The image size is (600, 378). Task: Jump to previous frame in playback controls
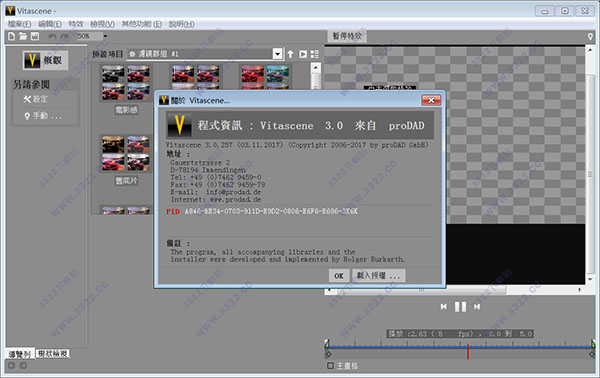coord(443,307)
